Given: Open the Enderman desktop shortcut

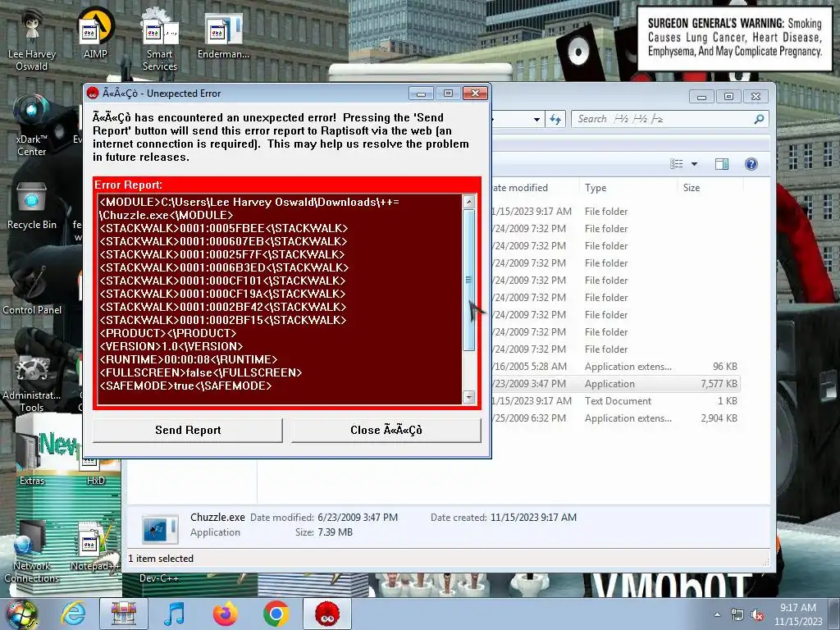Looking at the screenshot, I should [223, 35].
